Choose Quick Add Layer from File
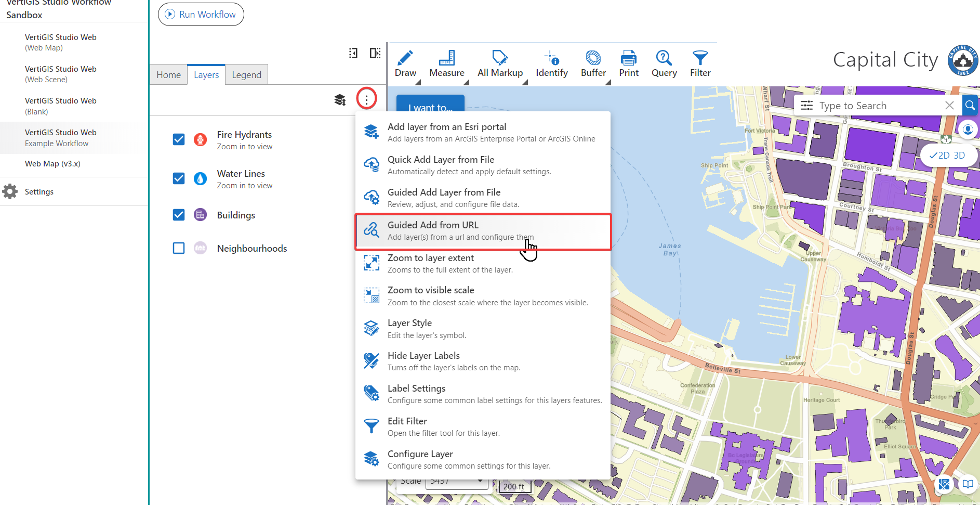Screen dimensions: 980x505 click(x=483, y=165)
